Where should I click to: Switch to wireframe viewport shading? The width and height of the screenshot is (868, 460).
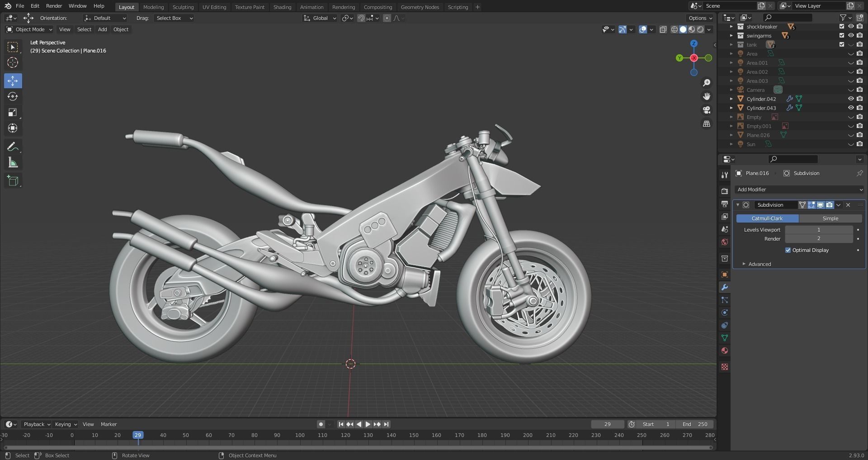tap(675, 29)
